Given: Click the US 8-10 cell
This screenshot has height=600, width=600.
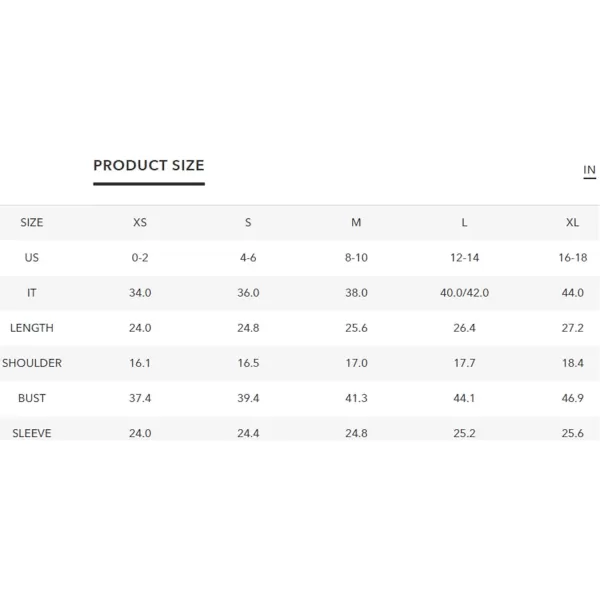Looking at the screenshot, I should 356,258.
